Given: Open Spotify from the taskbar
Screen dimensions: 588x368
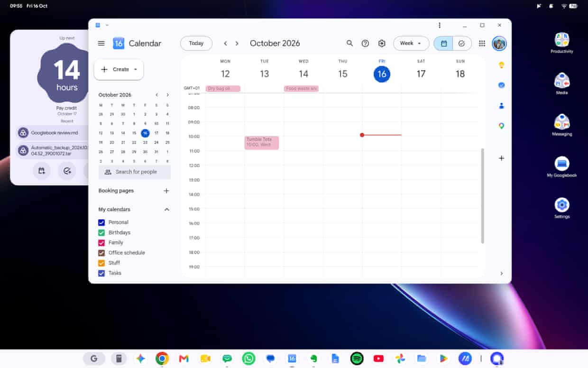Looking at the screenshot, I should (x=357, y=359).
